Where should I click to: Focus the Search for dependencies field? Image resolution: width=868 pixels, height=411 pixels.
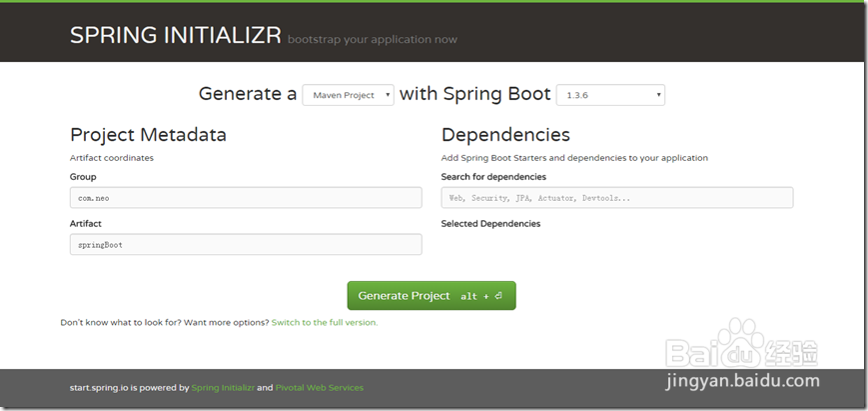point(616,198)
